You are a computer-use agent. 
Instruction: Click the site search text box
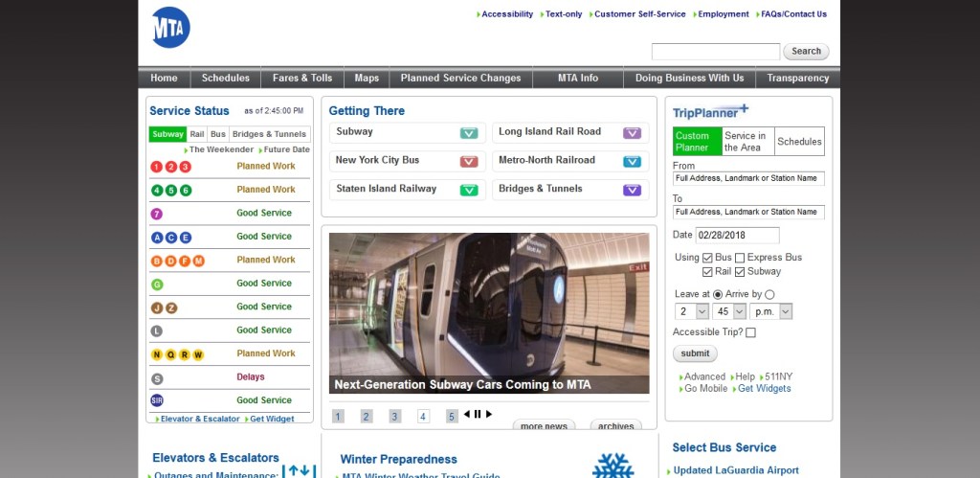tap(716, 52)
